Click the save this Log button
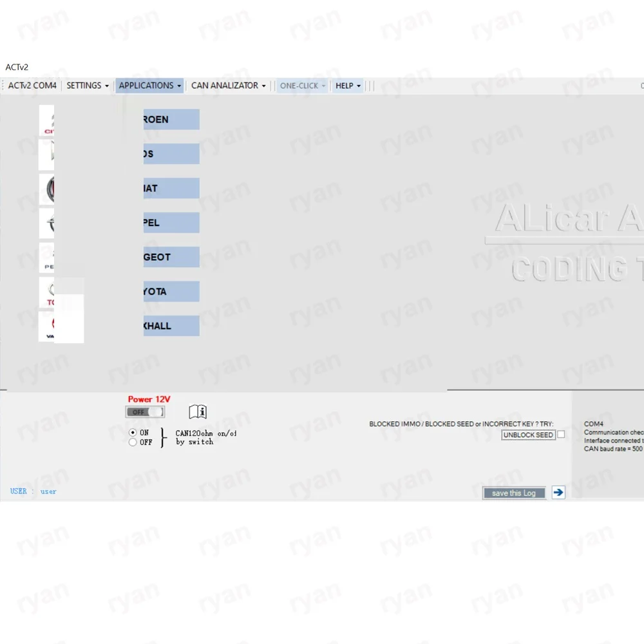 tap(514, 493)
